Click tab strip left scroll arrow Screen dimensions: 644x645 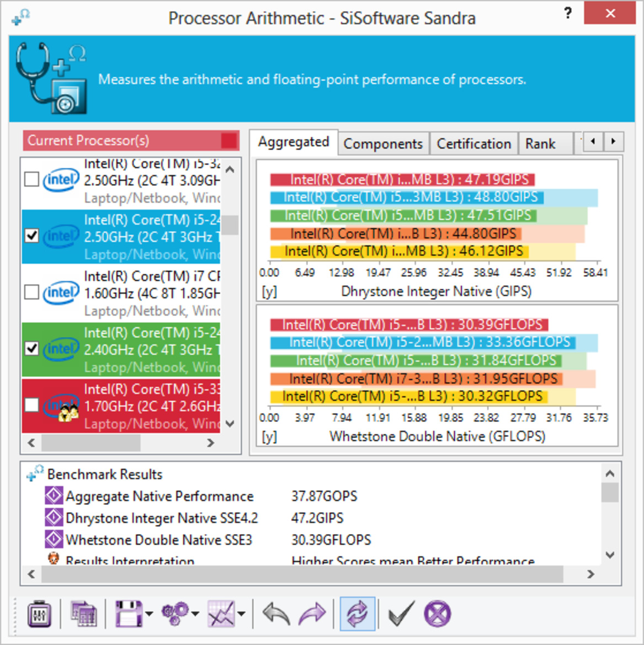pyautogui.click(x=593, y=141)
